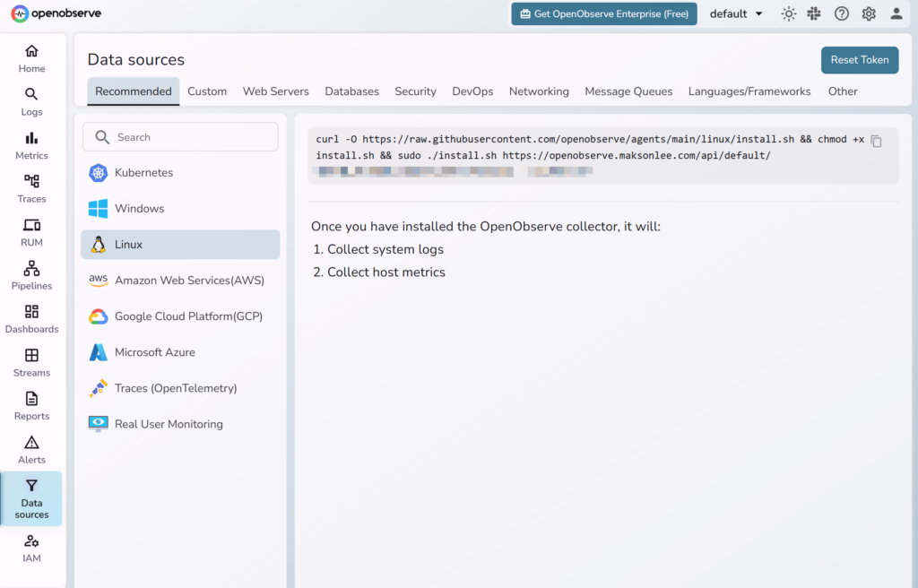The height and width of the screenshot is (588, 918).
Task: Switch to the Message Queues tab
Action: 628,91
